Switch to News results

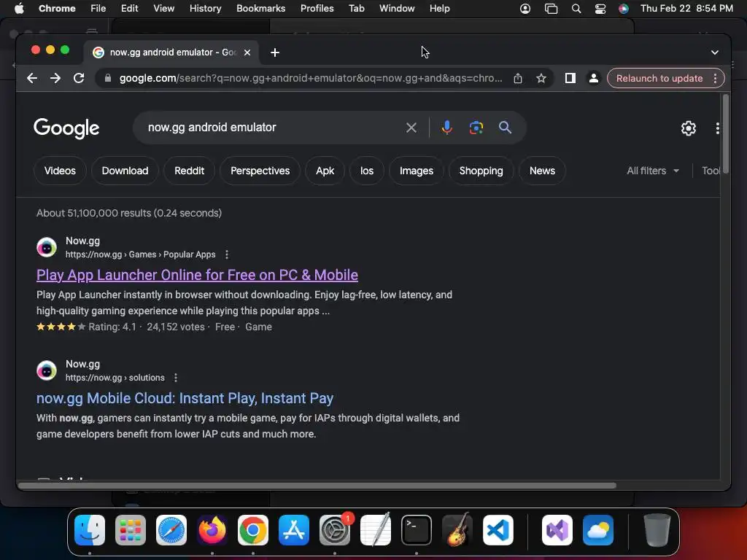point(542,171)
